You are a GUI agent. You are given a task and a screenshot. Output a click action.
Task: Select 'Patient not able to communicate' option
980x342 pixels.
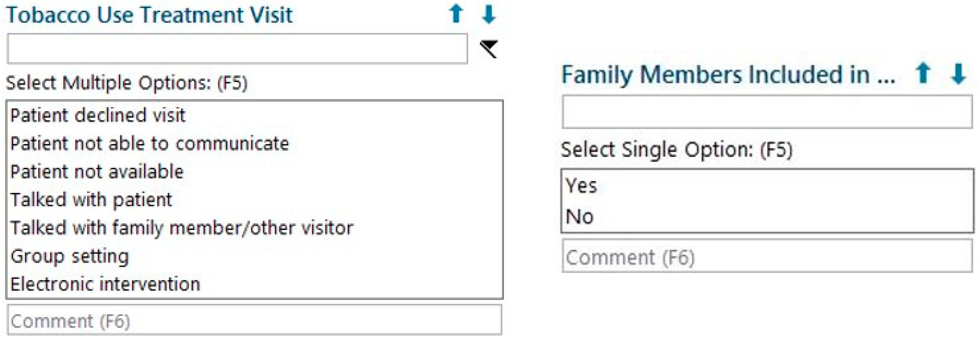pos(150,144)
